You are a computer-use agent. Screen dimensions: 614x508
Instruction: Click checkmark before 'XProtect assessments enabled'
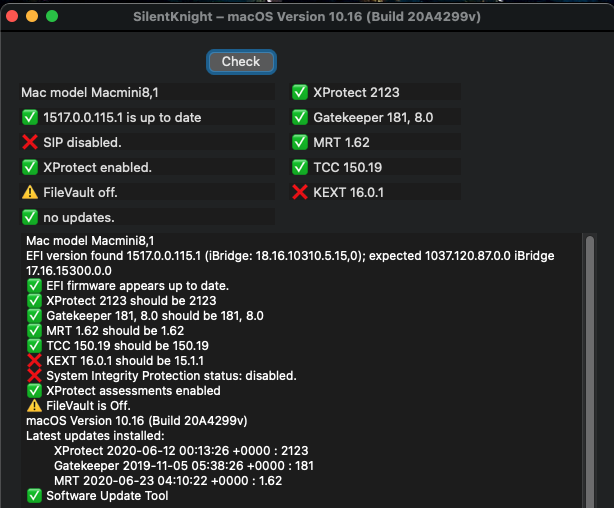click(34, 390)
